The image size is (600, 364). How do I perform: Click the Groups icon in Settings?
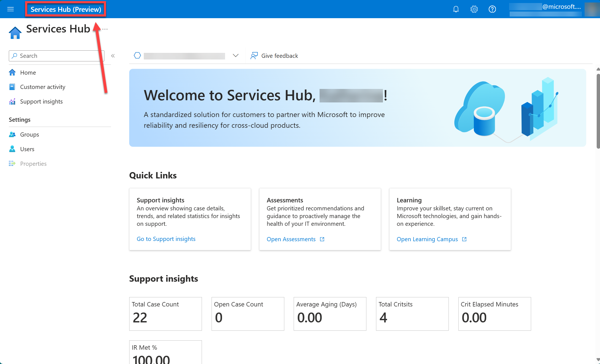pos(12,134)
